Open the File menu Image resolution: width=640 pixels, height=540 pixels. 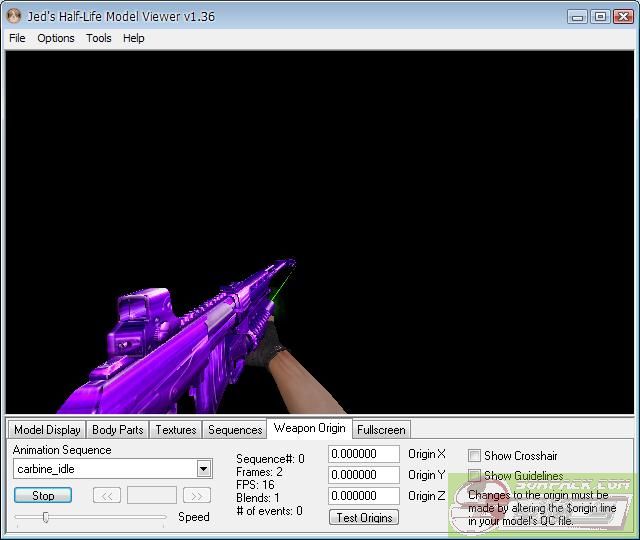click(x=17, y=38)
